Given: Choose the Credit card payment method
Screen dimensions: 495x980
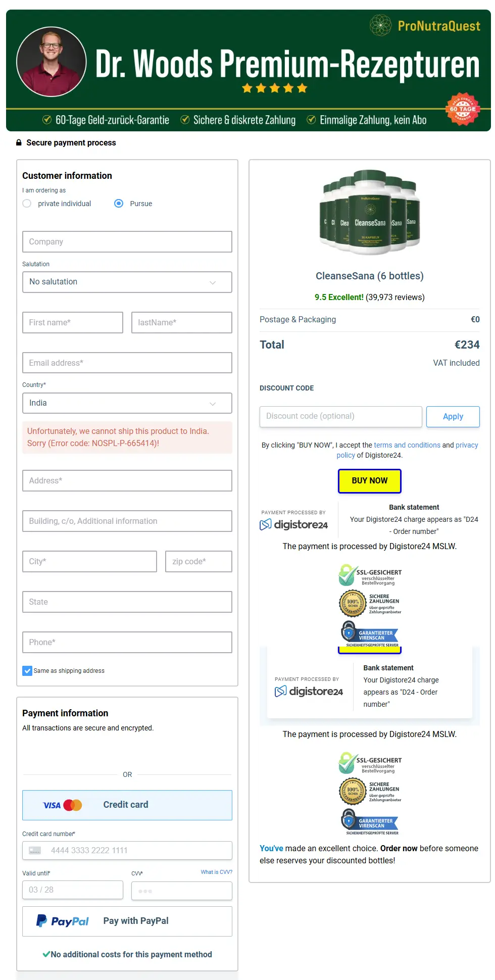Looking at the screenshot, I should [x=127, y=805].
